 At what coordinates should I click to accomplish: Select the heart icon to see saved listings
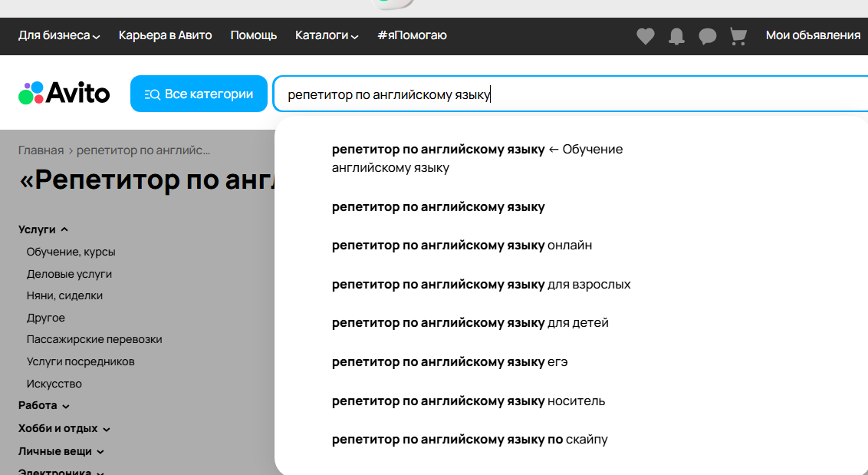645,36
